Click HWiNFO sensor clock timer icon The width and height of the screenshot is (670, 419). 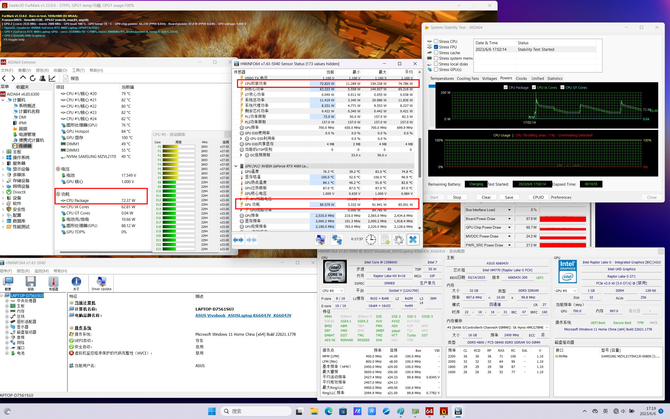[371, 240]
